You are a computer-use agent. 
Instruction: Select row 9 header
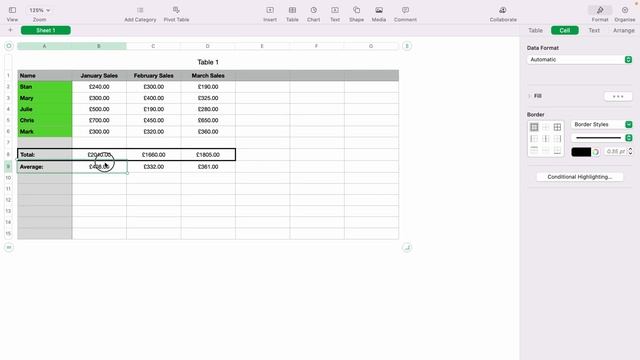pos(8,167)
